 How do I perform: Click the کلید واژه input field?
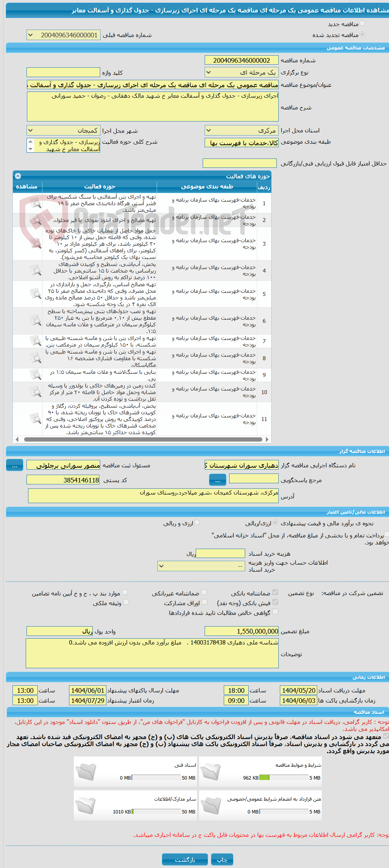(x=63, y=72)
